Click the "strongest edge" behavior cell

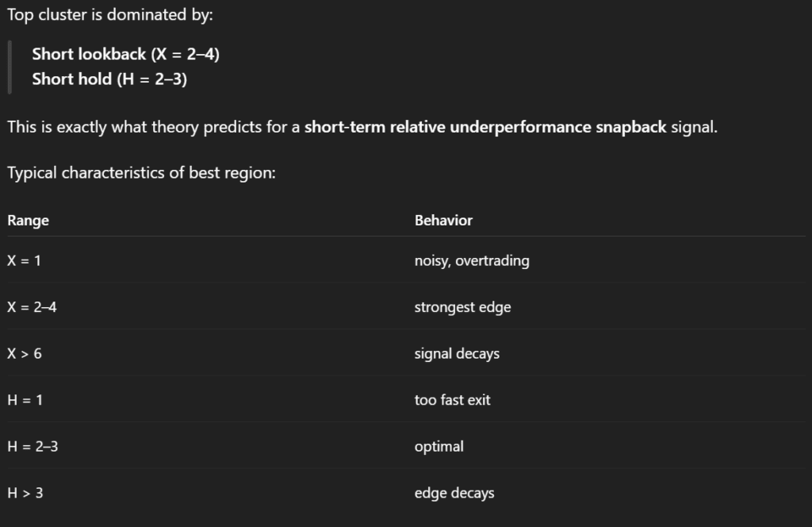(x=462, y=307)
